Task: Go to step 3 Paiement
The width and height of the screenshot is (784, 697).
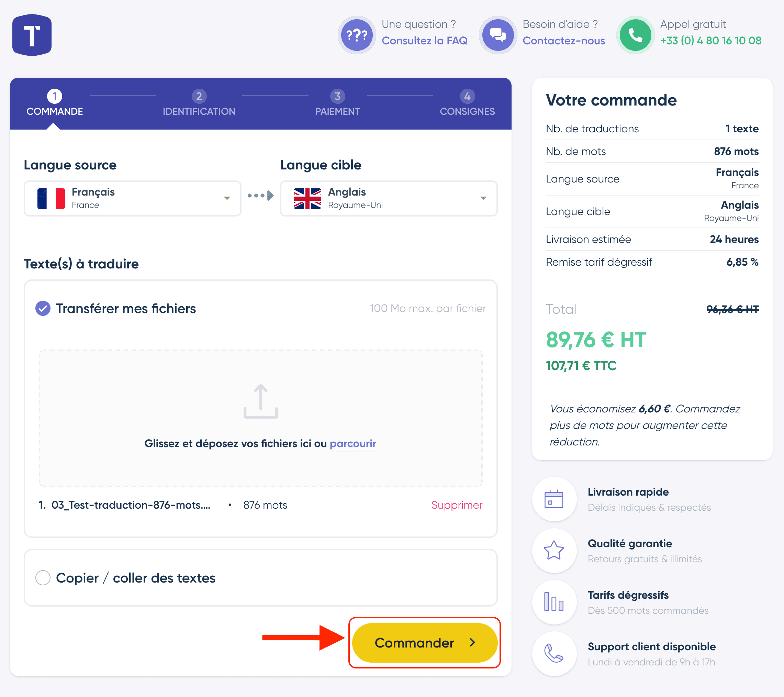Action: (x=337, y=103)
